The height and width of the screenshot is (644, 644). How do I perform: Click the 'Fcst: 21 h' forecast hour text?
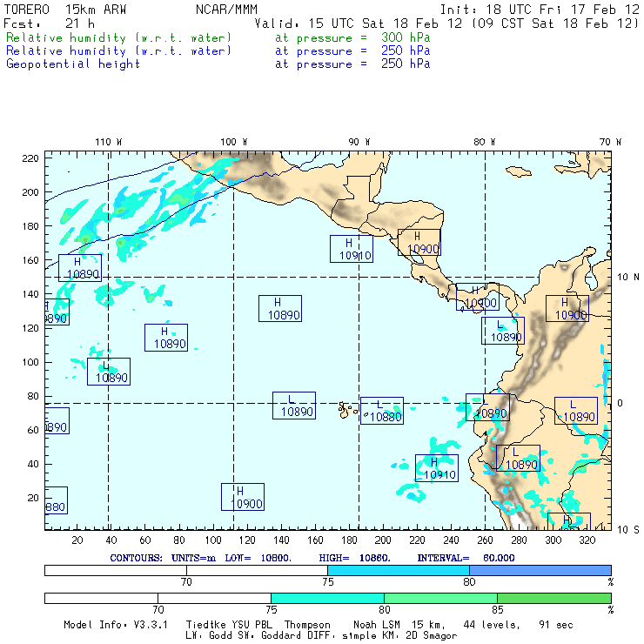point(49,23)
